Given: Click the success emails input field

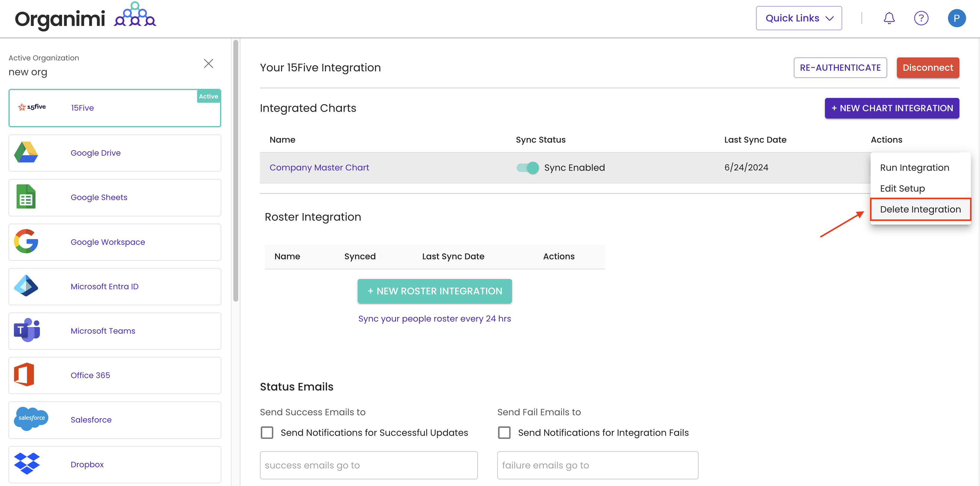Looking at the screenshot, I should pos(368,465).
